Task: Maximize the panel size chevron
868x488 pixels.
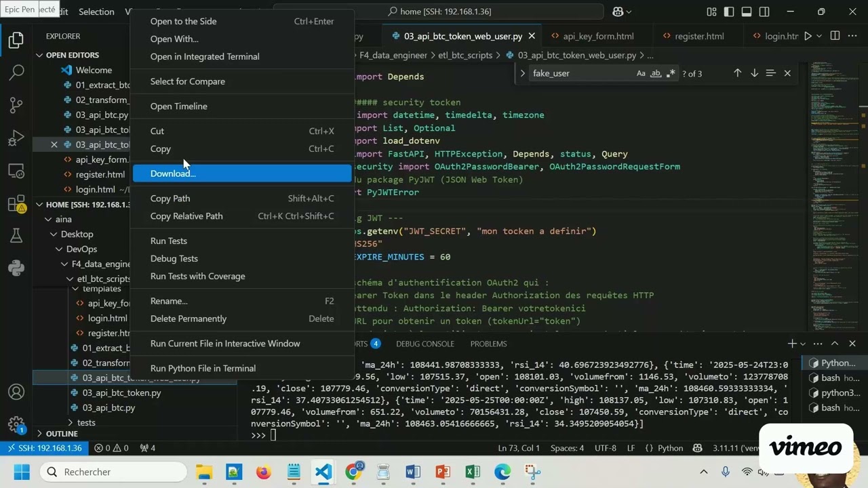Action: tap(835, 344)
